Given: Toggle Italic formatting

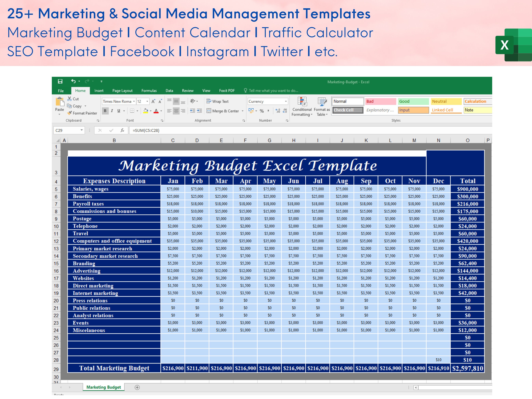Looking at the screenshot, I should (112, 111).
